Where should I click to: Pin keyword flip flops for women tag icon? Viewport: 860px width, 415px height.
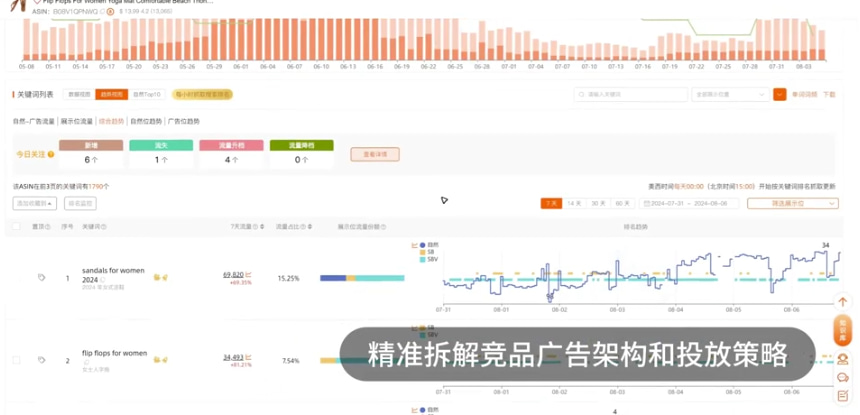pyautogui.click(x=41, y=360)
